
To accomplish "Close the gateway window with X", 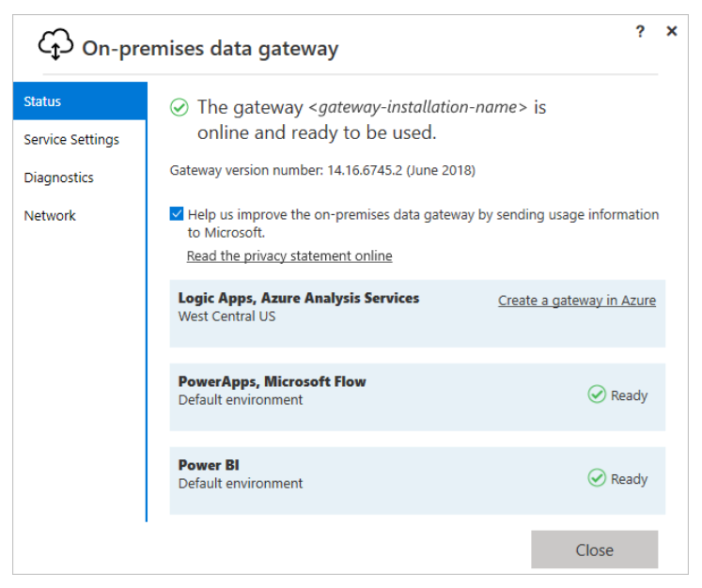I will (671, 32).
